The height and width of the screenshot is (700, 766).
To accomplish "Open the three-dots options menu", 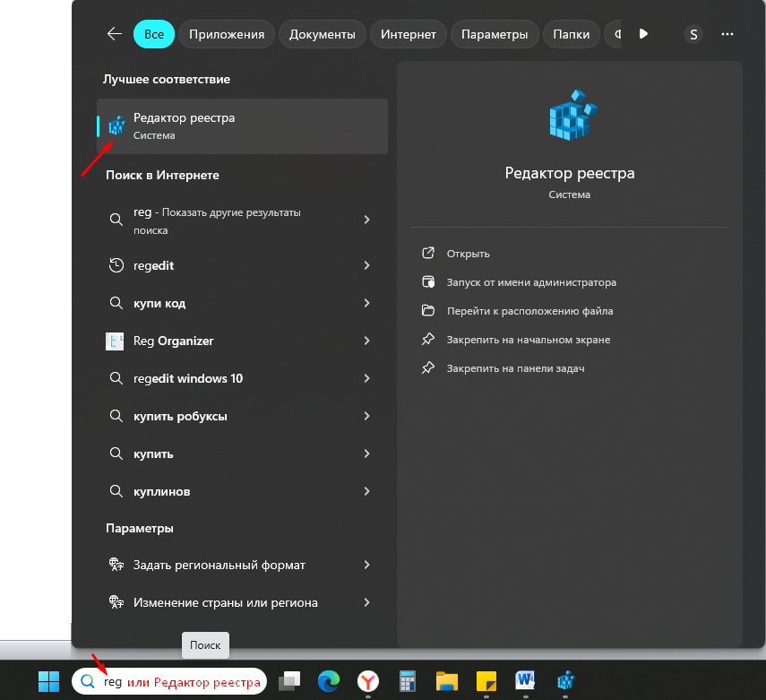I will [727, 34].
